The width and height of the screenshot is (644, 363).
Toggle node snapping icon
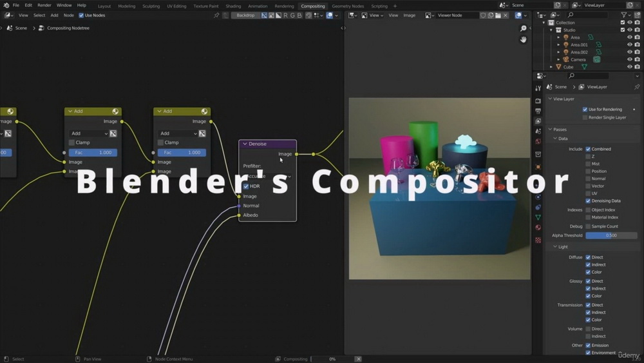[308, 15]
